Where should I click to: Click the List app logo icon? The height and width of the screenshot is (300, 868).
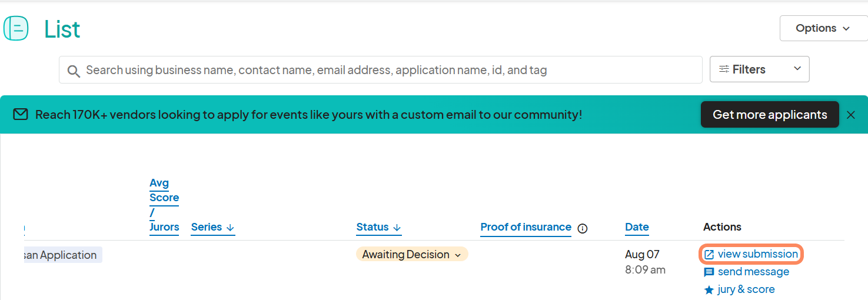tap(16, 28)
